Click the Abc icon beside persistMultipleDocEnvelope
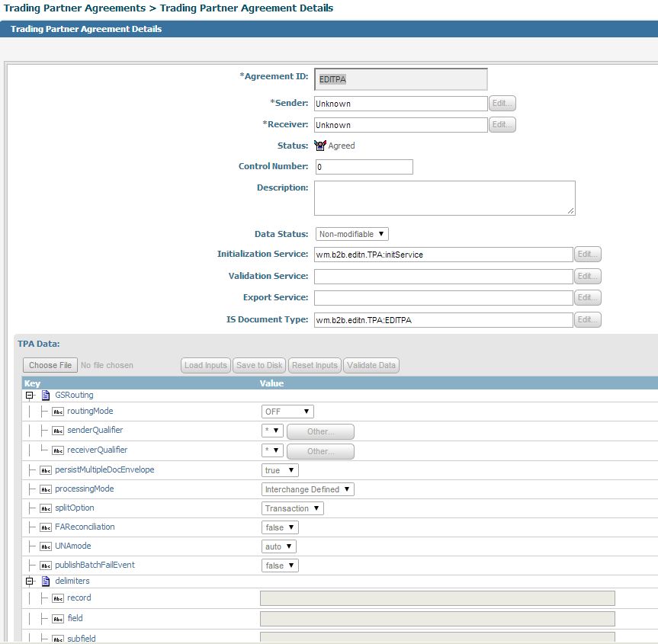Screen dimensions: 658x644 coord(46,470)
